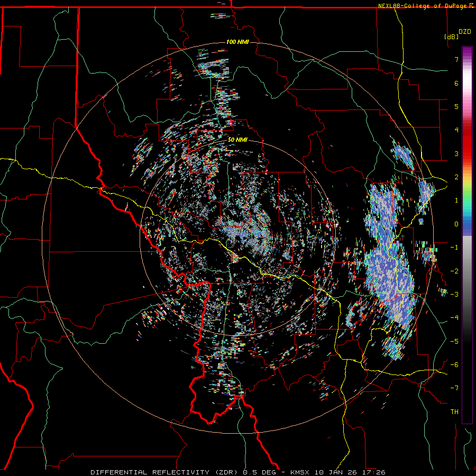Screen dimensions: 476x476
Task: Click the -4 value on color scale
Action: 454,318
